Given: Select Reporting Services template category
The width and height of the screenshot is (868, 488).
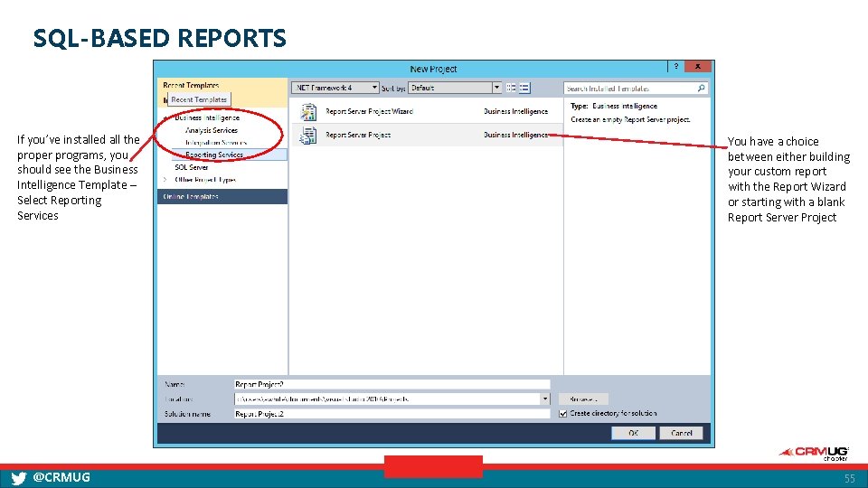Looking at the screenshot, I should pyautogui.click(x=214, y=155).
